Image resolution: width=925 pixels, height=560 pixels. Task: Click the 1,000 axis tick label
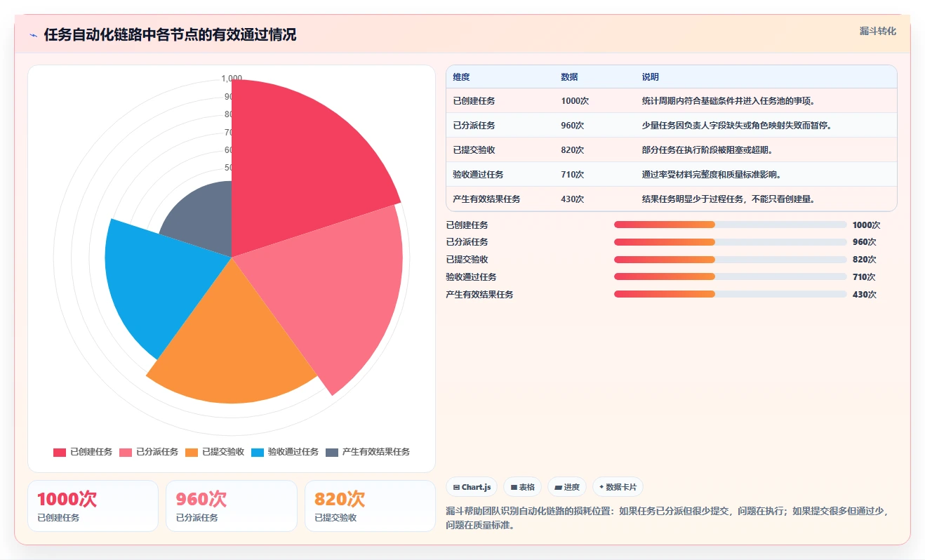point(232,79)
